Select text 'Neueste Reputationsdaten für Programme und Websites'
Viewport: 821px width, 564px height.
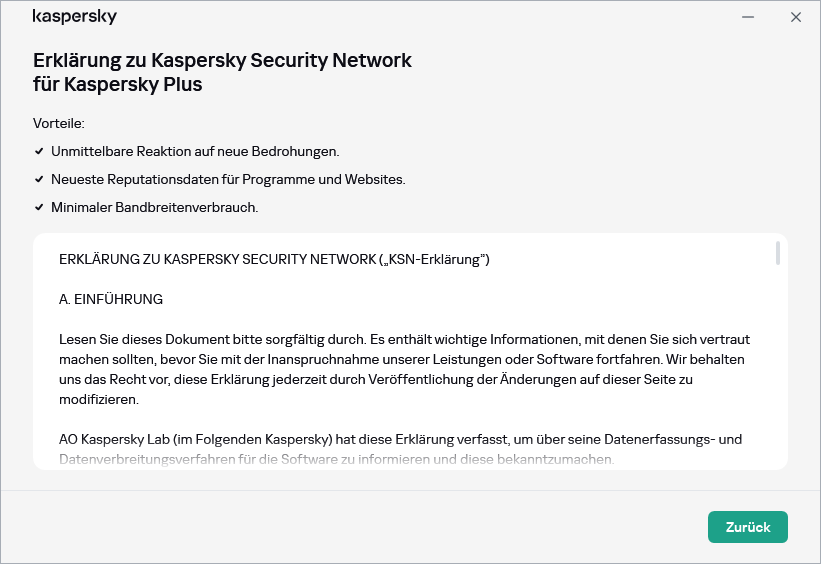tap(228, 180)
